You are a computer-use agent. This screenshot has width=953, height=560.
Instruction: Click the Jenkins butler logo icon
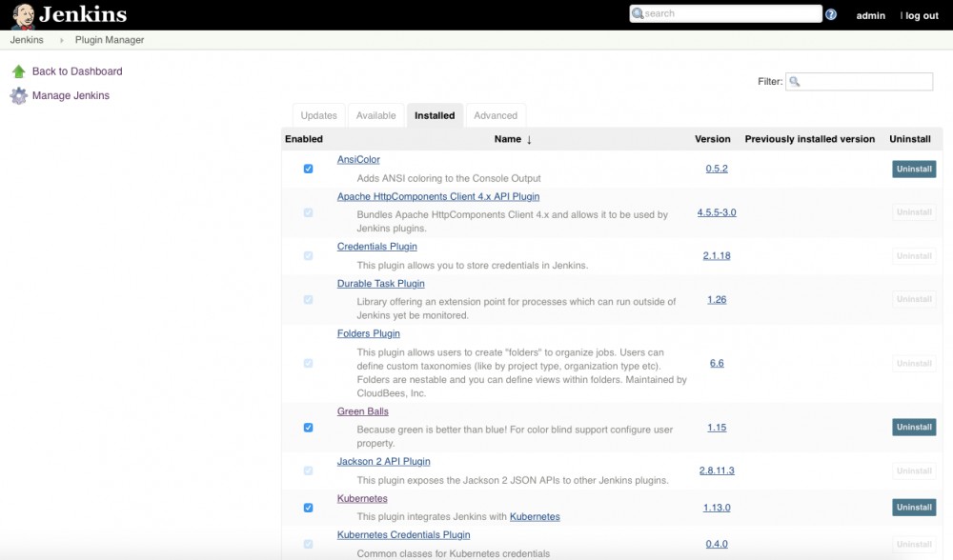(24, 14)
